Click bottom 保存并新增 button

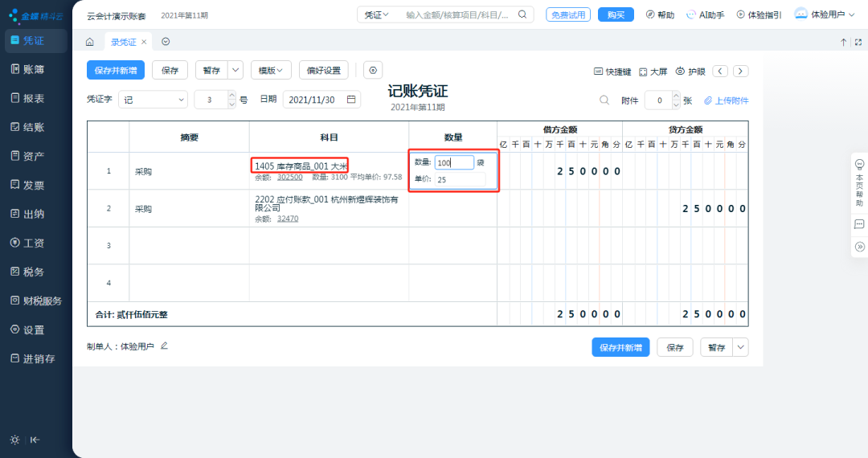coord(620,347)
